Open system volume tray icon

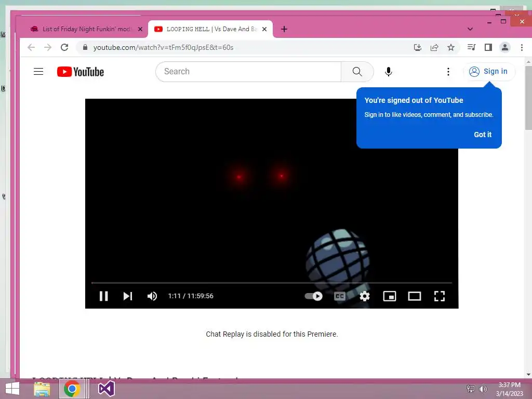(x=483, y=389)
